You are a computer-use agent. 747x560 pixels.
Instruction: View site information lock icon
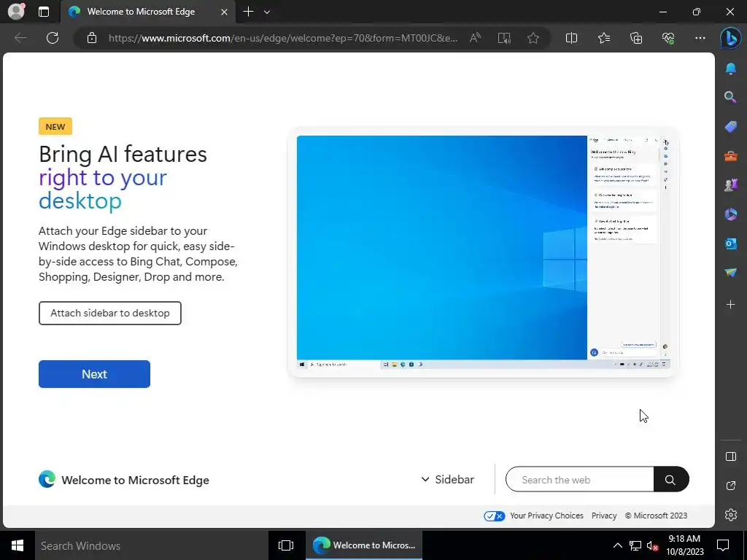tap(91, 38)
